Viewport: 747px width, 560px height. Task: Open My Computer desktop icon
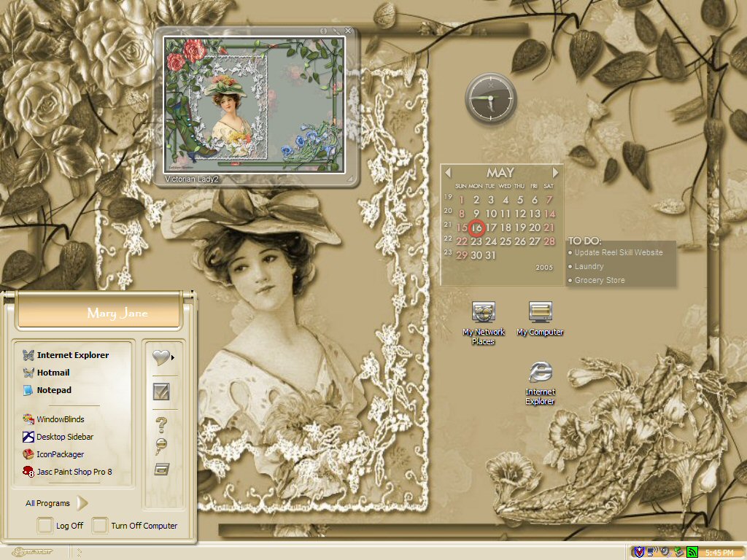point(540,319)
